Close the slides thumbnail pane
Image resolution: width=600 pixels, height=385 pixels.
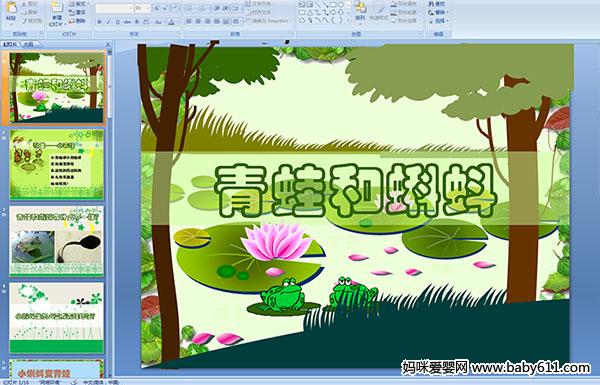point(108,44)
